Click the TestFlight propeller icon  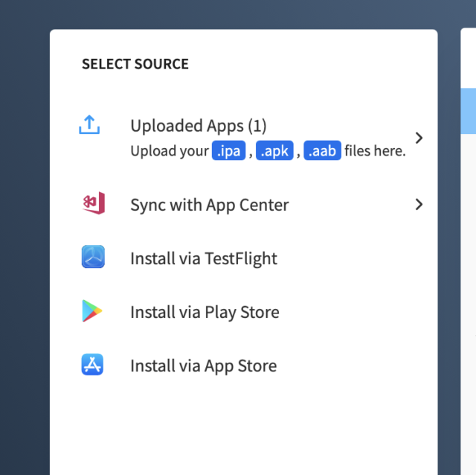click(x=93, y=257)
